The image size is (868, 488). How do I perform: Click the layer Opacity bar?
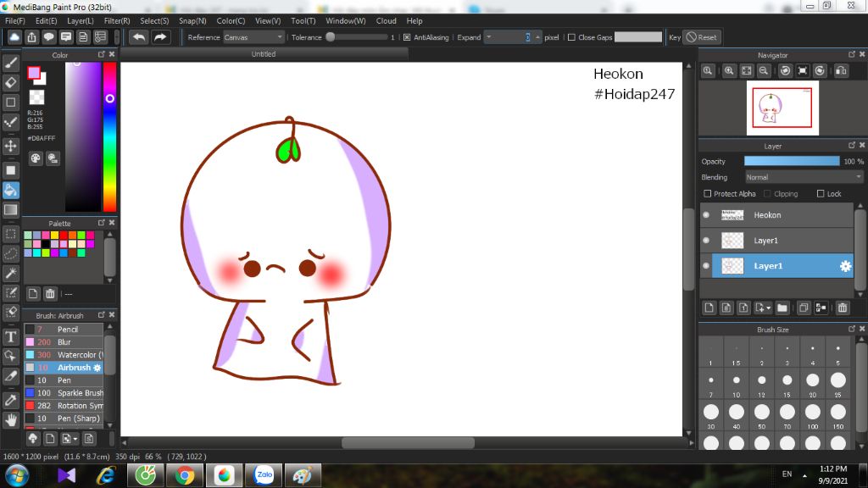click(x=792, y=161)
